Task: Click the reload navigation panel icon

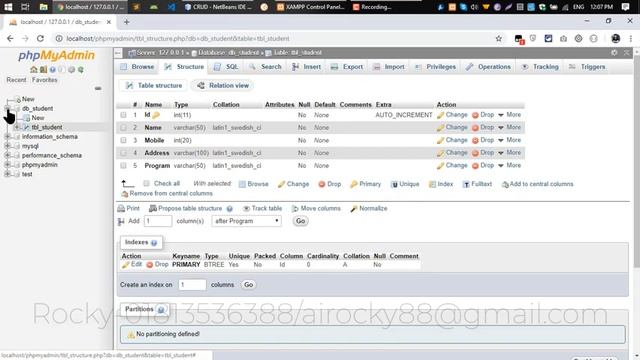Action: coord(81,70)
